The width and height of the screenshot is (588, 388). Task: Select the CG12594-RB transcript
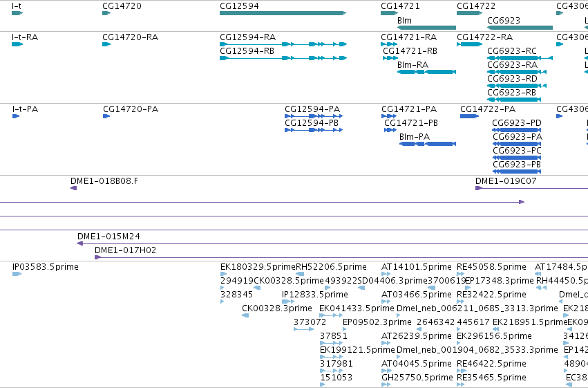tap(283, 58)
